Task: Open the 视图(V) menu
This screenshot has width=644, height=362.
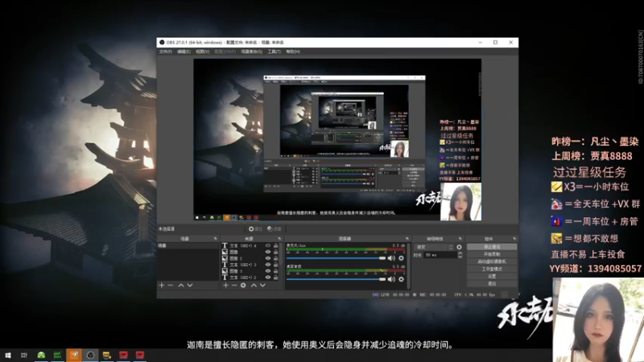Action: point(203,51)
